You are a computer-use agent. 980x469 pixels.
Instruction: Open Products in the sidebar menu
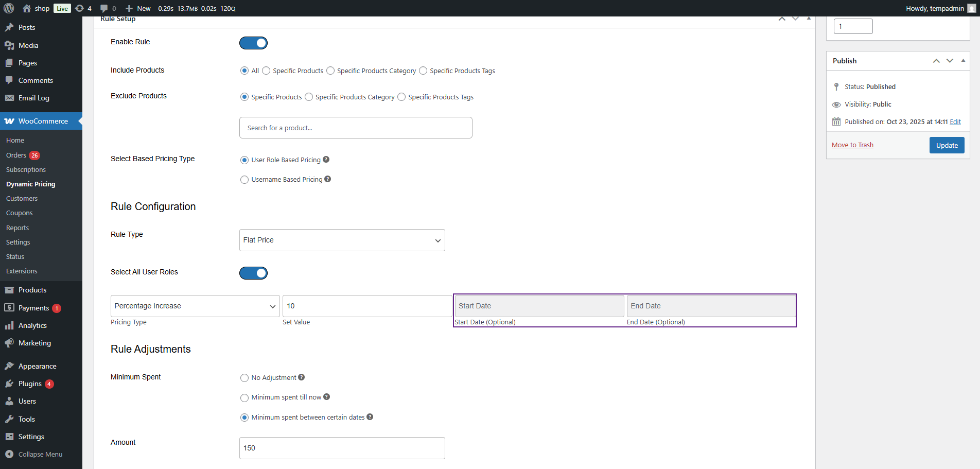pyautogui.click(x=32, y=290)
